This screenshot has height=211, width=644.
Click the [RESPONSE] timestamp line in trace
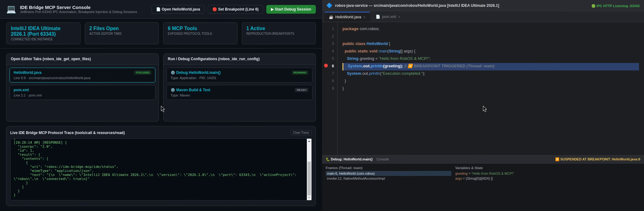point(40,142)
